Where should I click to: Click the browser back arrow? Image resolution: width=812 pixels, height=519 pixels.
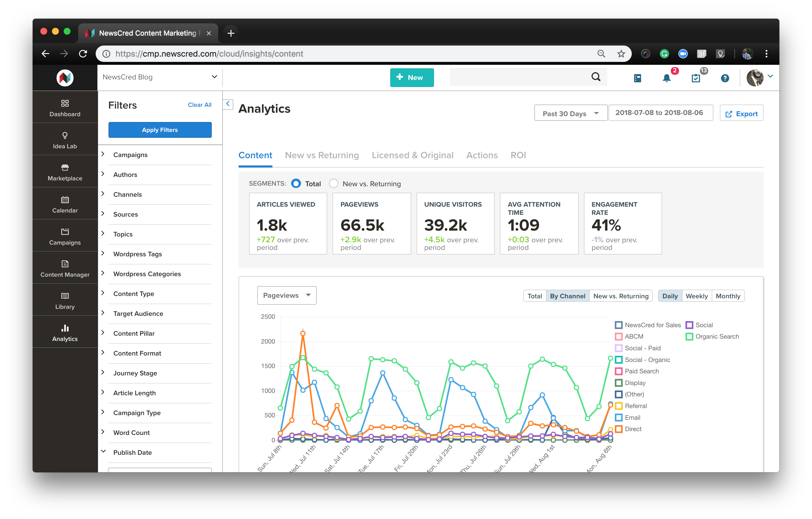[45, 54]
